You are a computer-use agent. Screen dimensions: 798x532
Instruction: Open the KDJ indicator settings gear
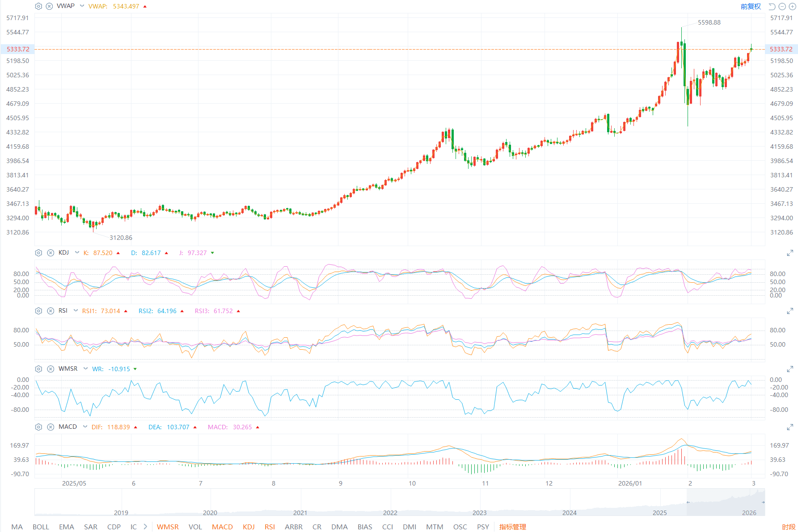click(x=38, y=252)
